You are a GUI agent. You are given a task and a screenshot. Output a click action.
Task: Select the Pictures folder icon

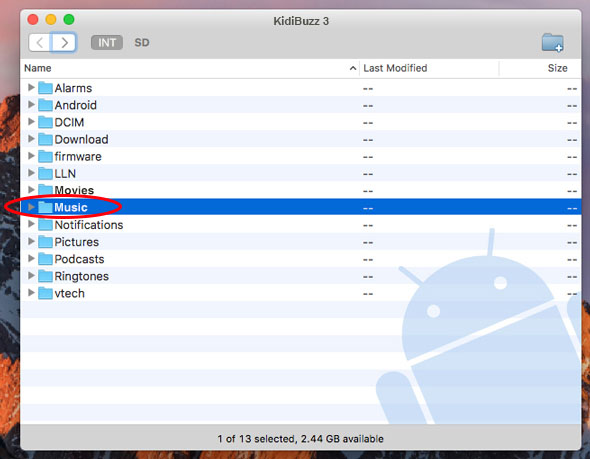[x=45, y=242]
